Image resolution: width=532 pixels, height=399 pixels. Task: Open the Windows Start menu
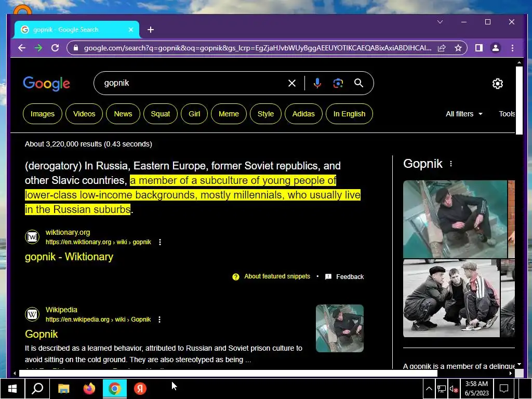pos(12,389)
